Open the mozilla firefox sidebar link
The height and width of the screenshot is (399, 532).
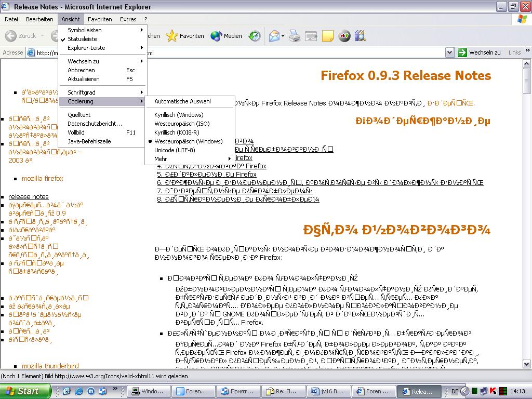click(43, 179)
